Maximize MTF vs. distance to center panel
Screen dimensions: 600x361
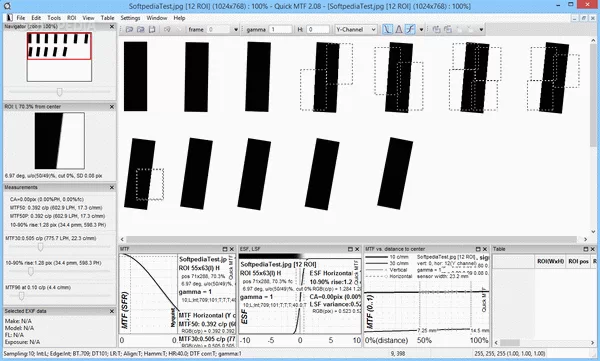(x=478, y=249)
